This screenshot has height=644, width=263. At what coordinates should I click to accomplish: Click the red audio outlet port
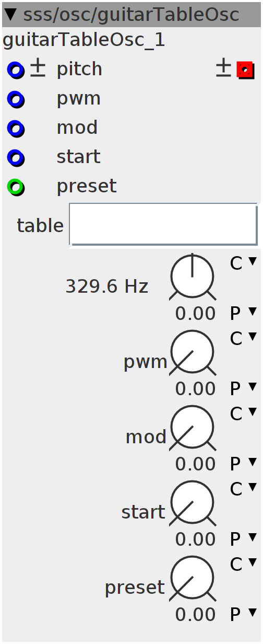245,70
